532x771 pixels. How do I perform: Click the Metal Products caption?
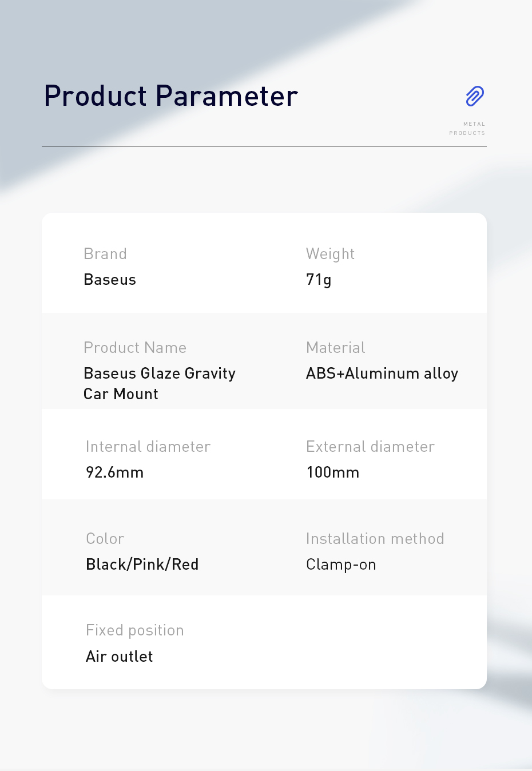[467, 128]
